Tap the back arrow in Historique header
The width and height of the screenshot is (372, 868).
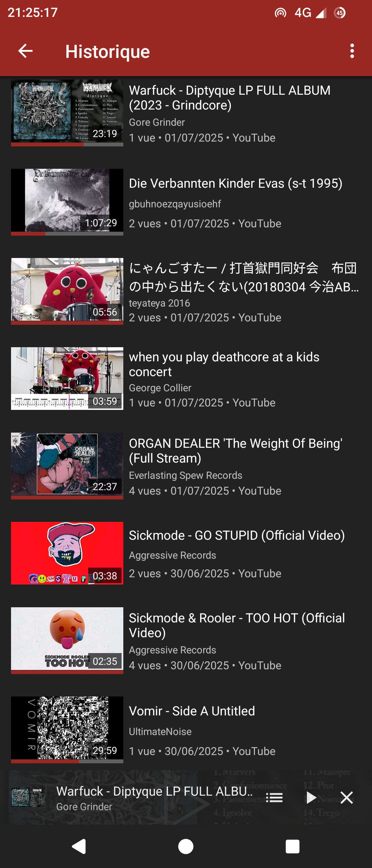point(25,51)
